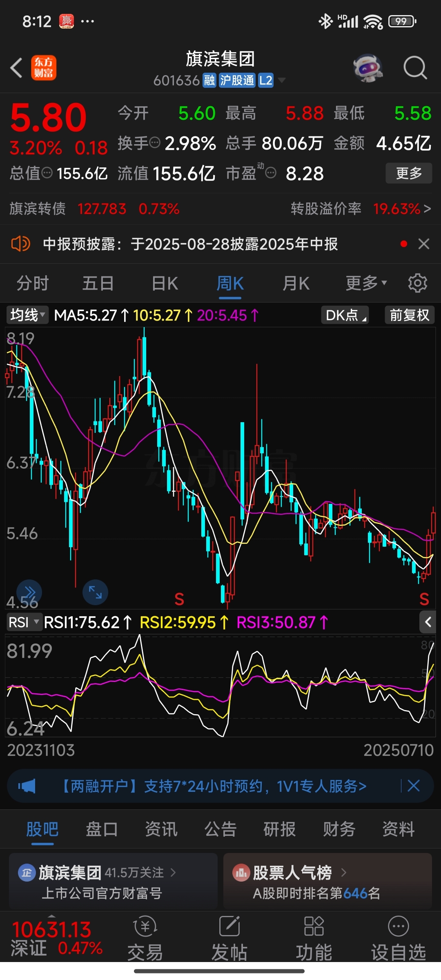Image resolution: width=441 pixels, height=980 pixels.
Task: Expand 41.5万关注 chevron
Action: [x=173, y=873]
